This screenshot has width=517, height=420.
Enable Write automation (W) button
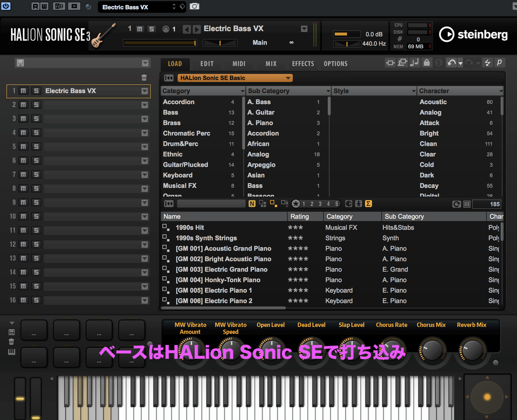(44, 7)
